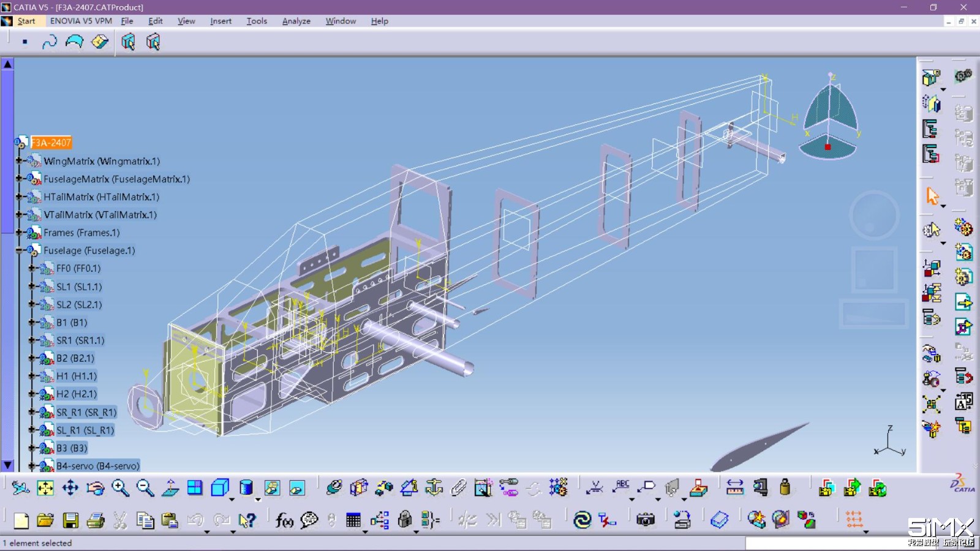This screenshot has height=551, width=980.
Task: Open the Help menu
Action: tap(379, 21)
